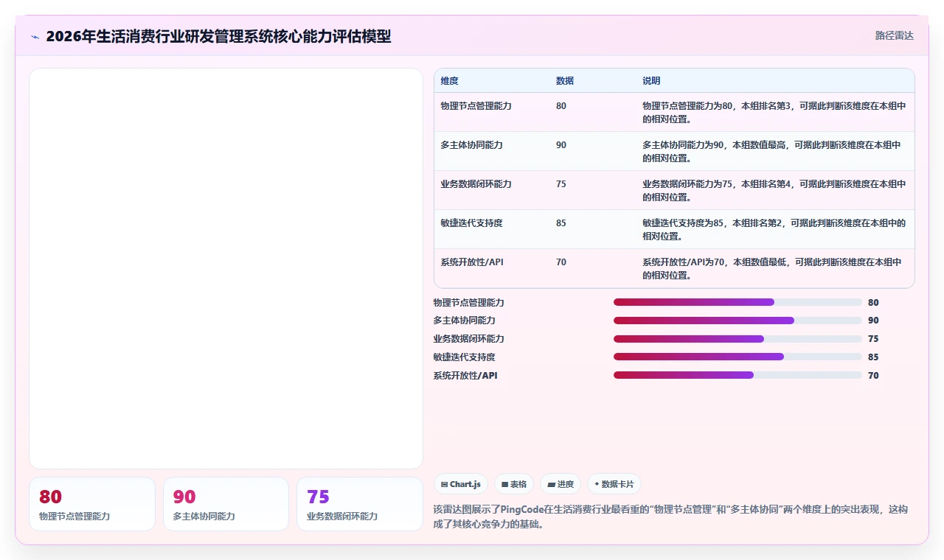944x560 pixels.
Task: Click the summary paragraph starting 该雷达图展示了PingCode
Action: tap(671, 517)
